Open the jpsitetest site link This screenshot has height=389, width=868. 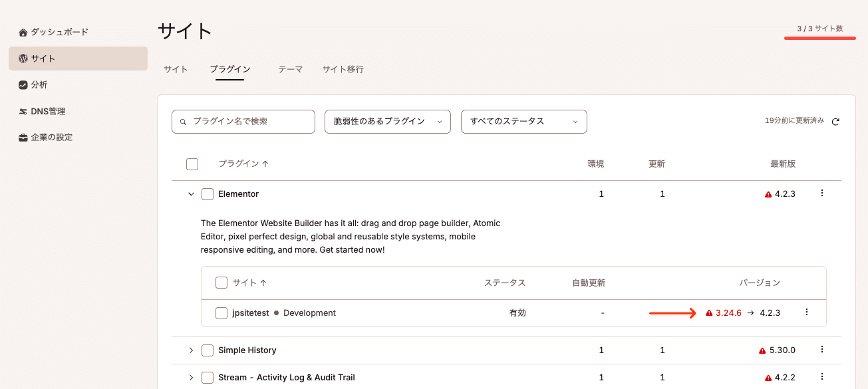coord(251,313)
